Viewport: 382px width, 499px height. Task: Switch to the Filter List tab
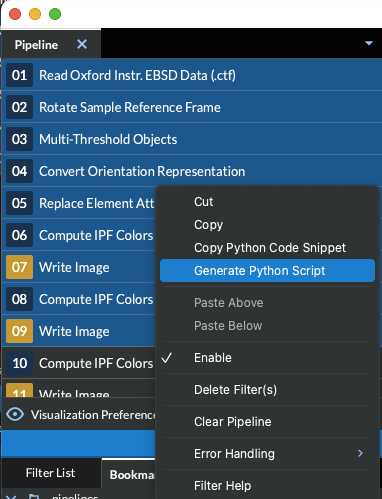point(51,473)
